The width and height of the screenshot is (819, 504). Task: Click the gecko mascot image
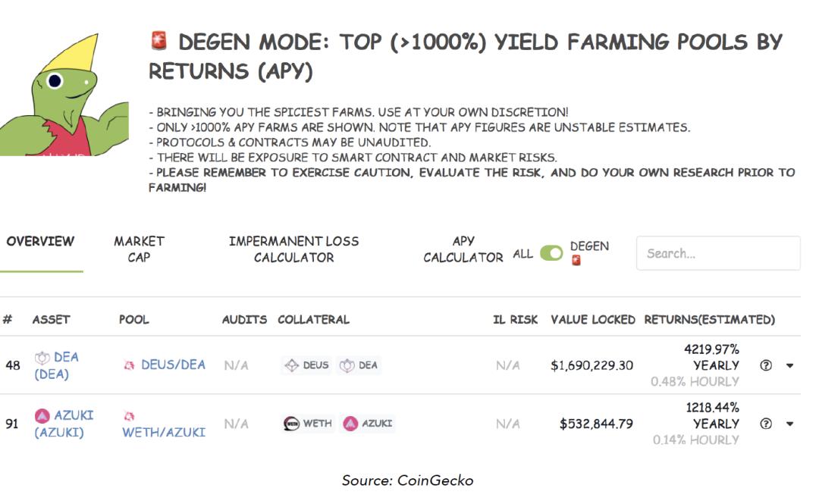click(64, 95)
